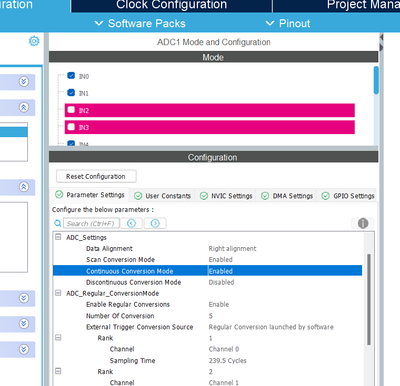Click the Channel 0 value
Viewport: 400px width, 386px height.
click(224, 349)
